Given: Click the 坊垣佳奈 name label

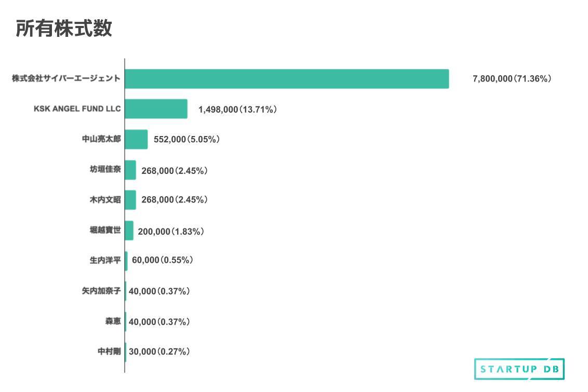Looking at the screenshot, I should tap(105, 170).
